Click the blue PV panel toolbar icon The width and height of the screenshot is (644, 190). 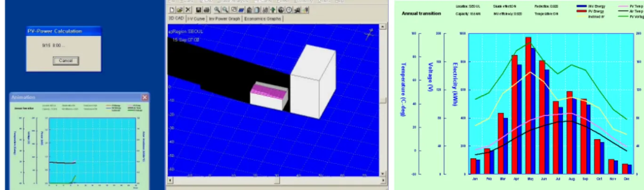point(241,10)
